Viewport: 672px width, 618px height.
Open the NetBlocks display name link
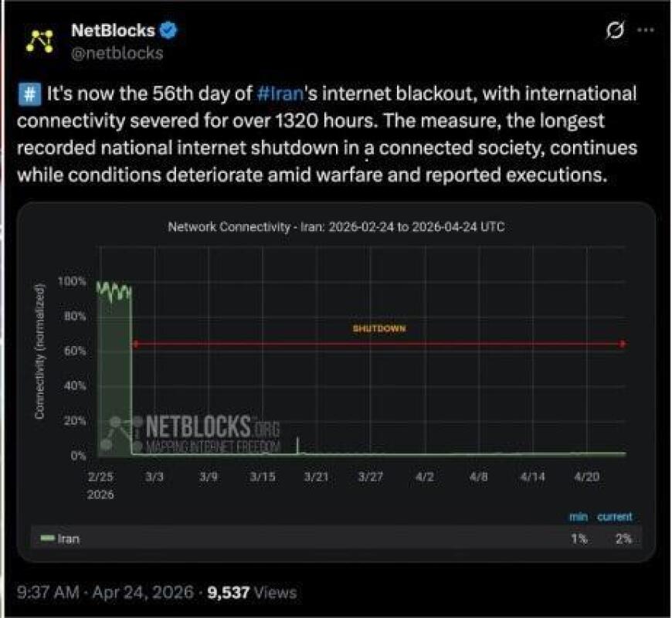[113, 31]
